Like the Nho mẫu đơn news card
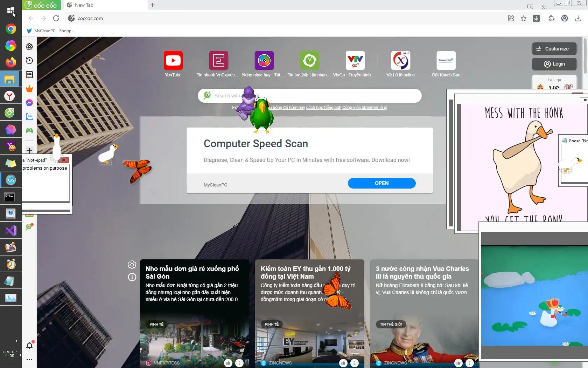This screenshot has width=588, height=368. pyautogui.click(x=228, y=363)
